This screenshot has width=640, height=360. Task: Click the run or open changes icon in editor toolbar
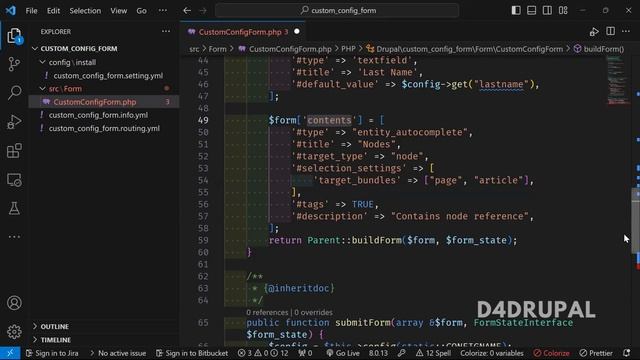(x=594, y=31)
